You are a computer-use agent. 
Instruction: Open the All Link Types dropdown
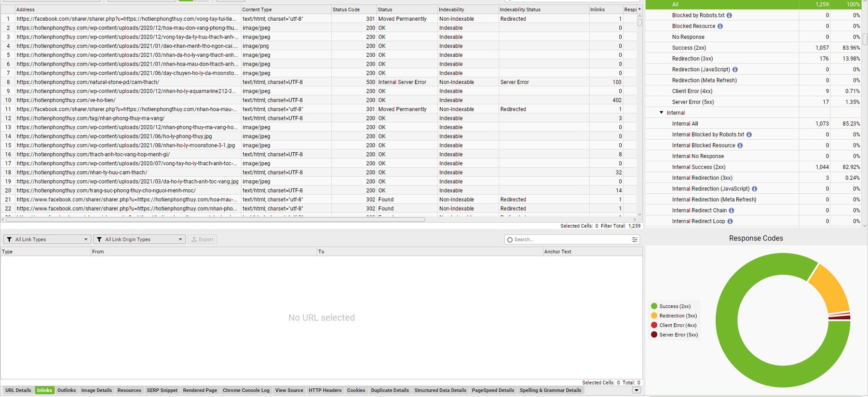[x=47, y=239]
